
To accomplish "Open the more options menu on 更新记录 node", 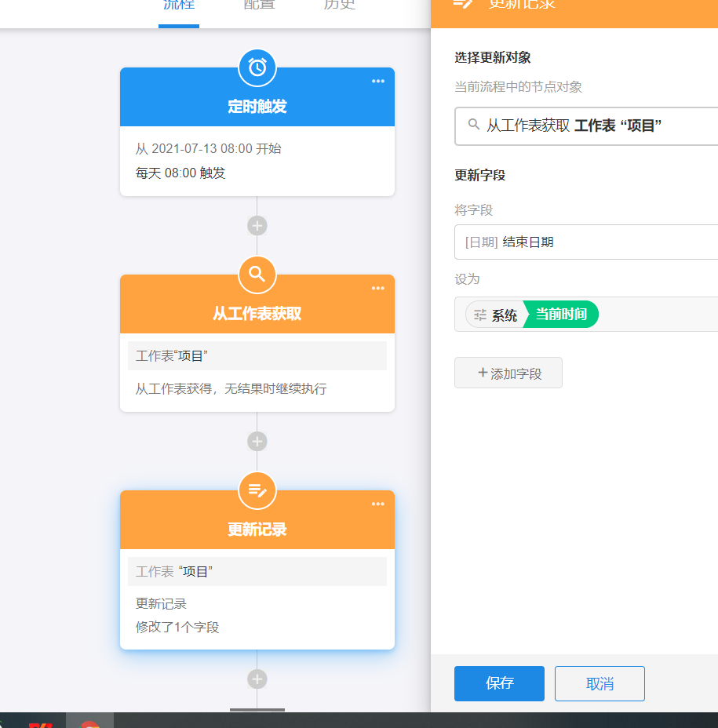I will point(378,504).
